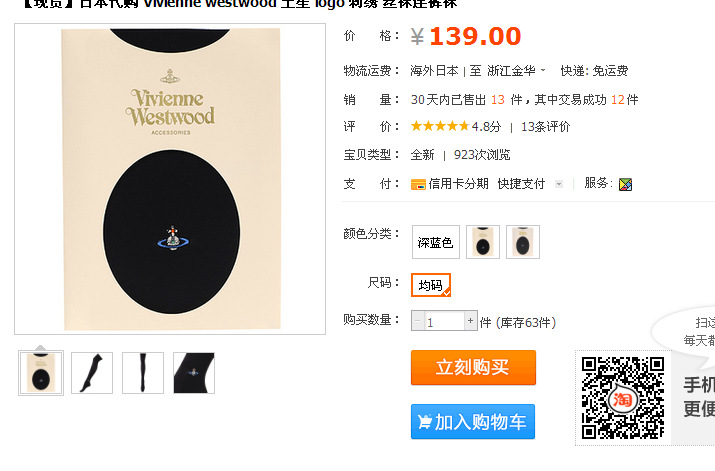Image resolution: width=715 pixels, height=471 pixels.
Task: Select the 均码 size option
Action: click(x=431, y=285)
